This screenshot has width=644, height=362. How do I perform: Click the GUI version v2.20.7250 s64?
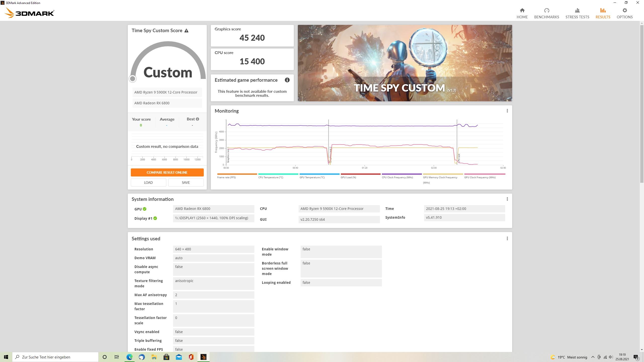(x=339, y=219)
